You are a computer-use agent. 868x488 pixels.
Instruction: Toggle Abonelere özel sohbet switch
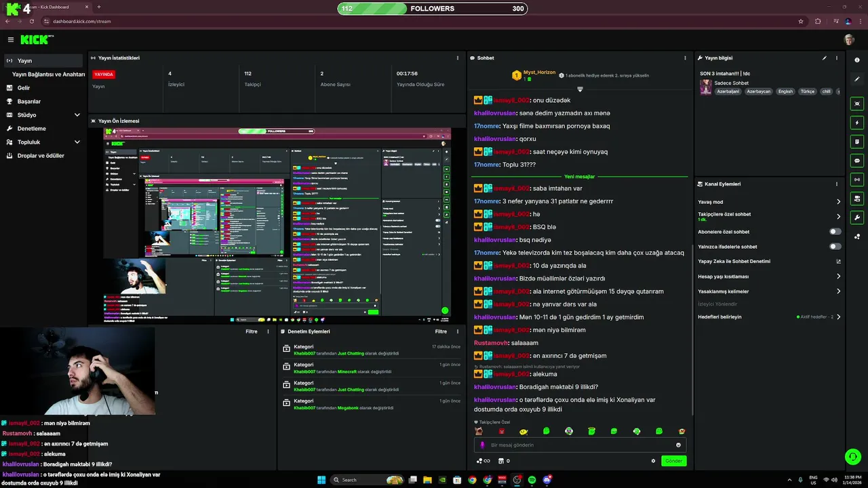(835, 232)
